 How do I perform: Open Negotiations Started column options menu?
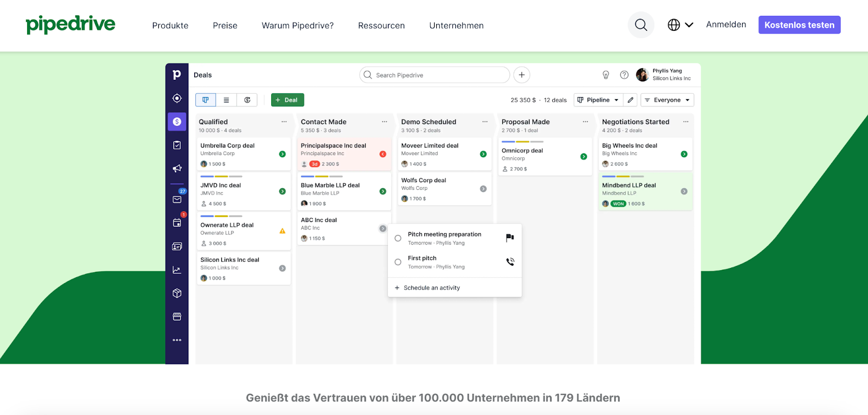686,122
